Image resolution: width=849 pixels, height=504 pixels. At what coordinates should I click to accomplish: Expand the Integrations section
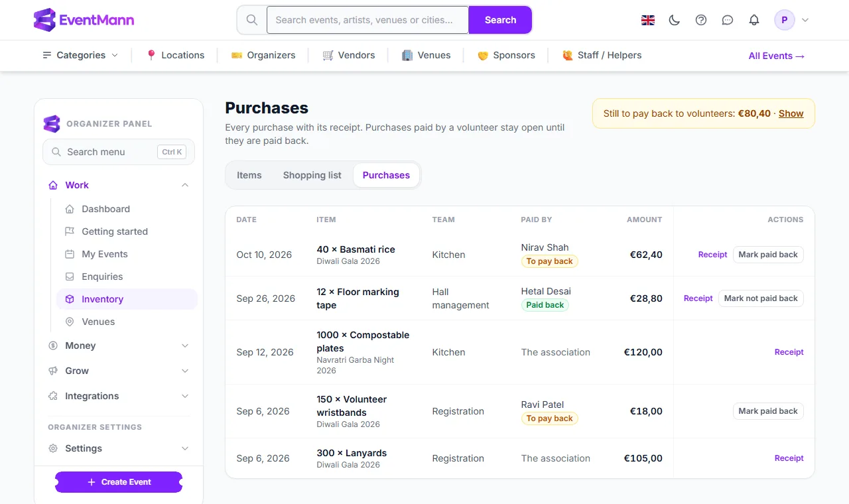[x=119, y=396]
